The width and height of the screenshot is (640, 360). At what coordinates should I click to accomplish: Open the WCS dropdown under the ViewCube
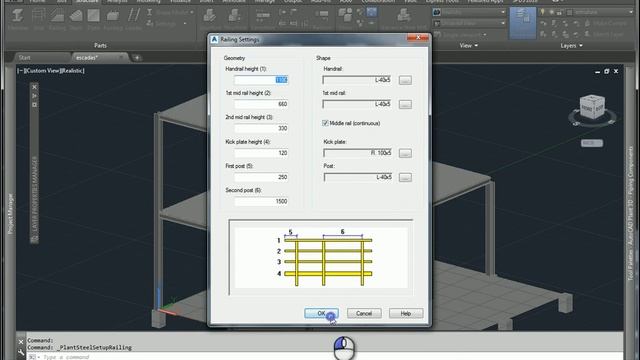coord(592,143)
